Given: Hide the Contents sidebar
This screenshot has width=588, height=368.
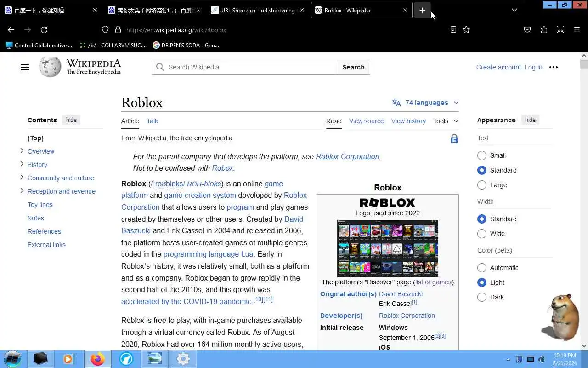Looking at the screenshot, I should point(71,120).
